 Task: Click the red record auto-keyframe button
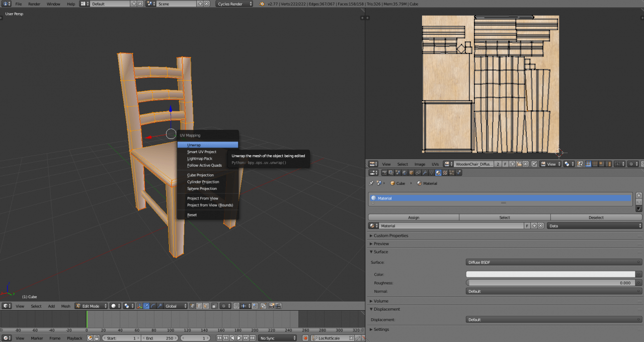[305, 338]
